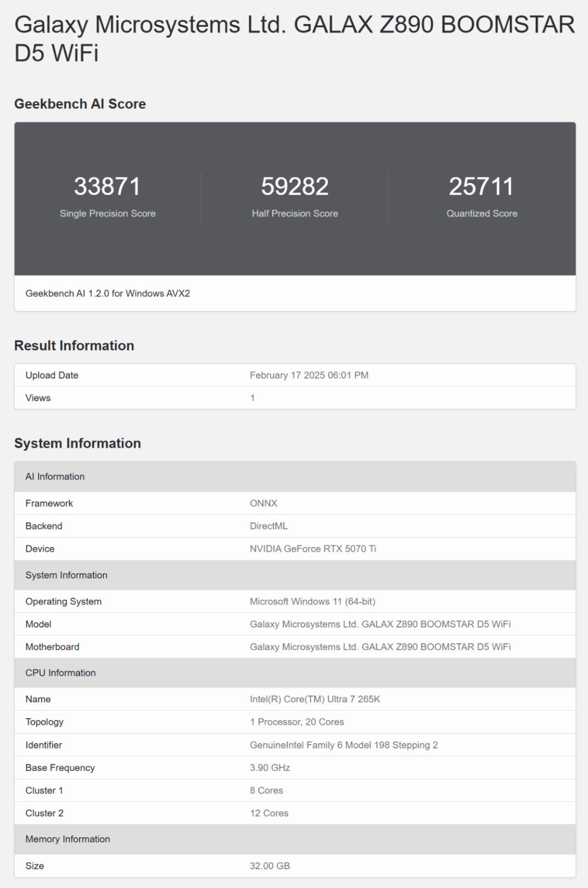The width and height of the screenshot is (588, 888).
Task: Click the Motherboard row label
Action: pyautogui.click(x=52, y=647)
